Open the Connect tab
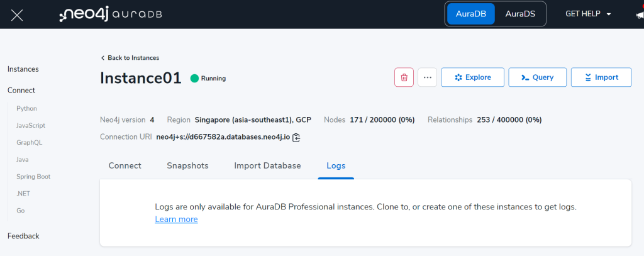 coord(125,165)
